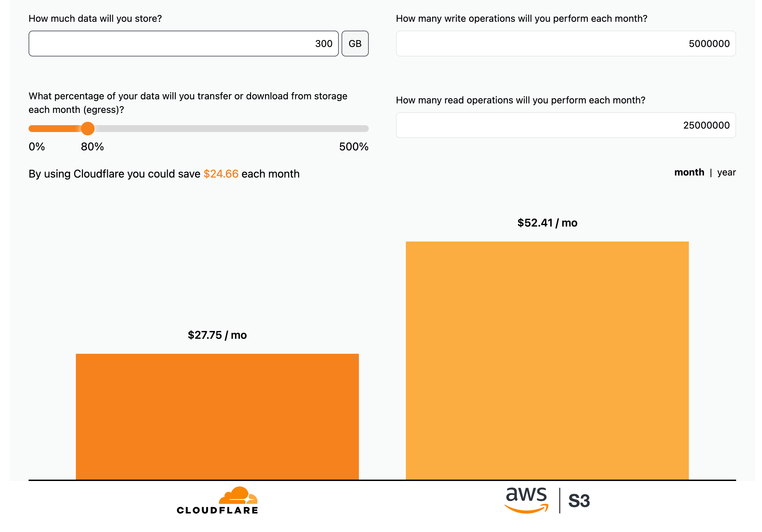This screenshot has height=532, width=762.
Task: Click the dark orange Cloudflare cost bar
Action: point(217,417)
